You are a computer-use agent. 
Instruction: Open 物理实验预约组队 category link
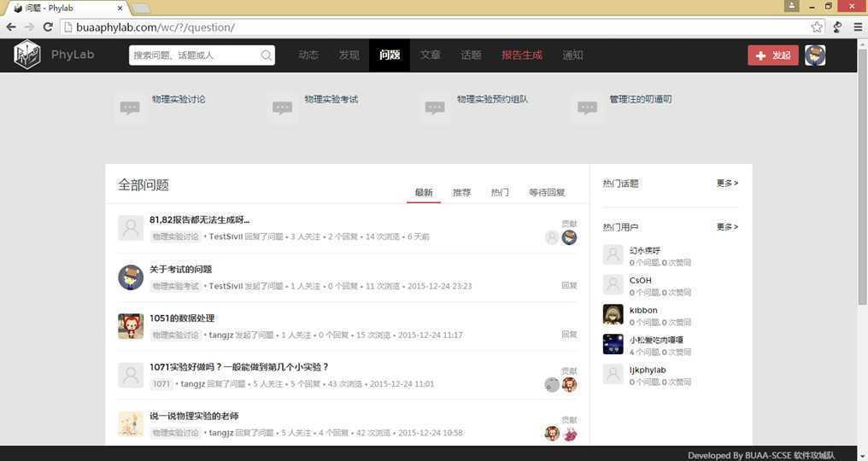(x=493, y=100)
